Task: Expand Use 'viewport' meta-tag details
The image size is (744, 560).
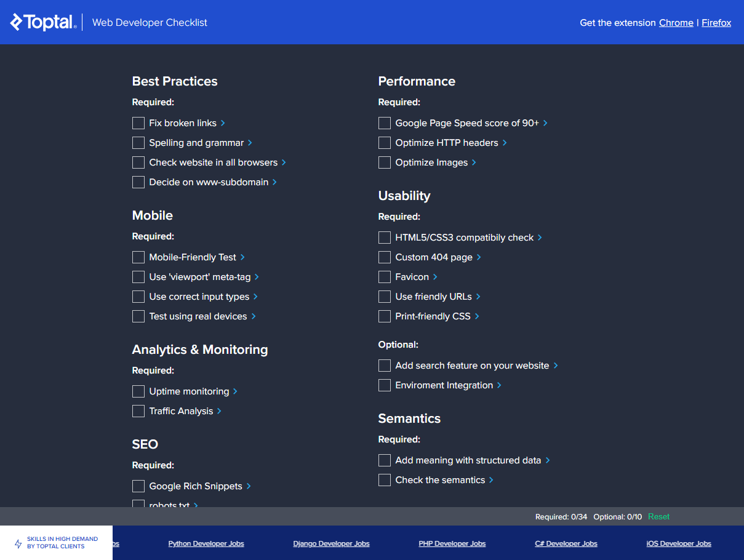Action: click(257, 277)
